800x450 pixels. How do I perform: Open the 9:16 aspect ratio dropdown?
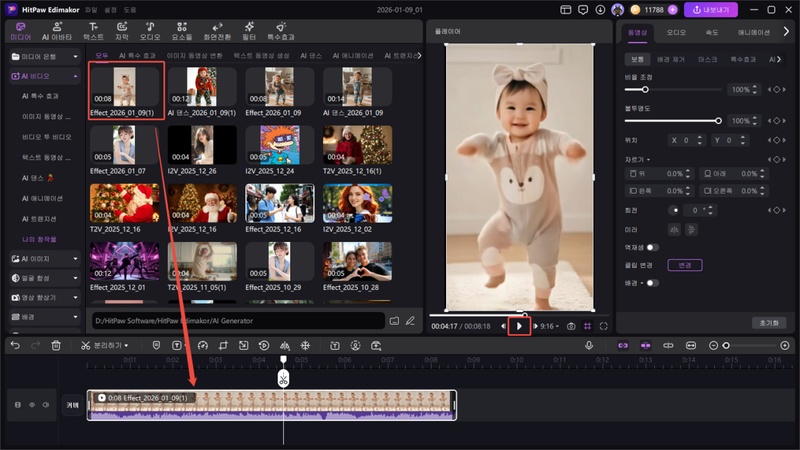(x=548, y=326)
